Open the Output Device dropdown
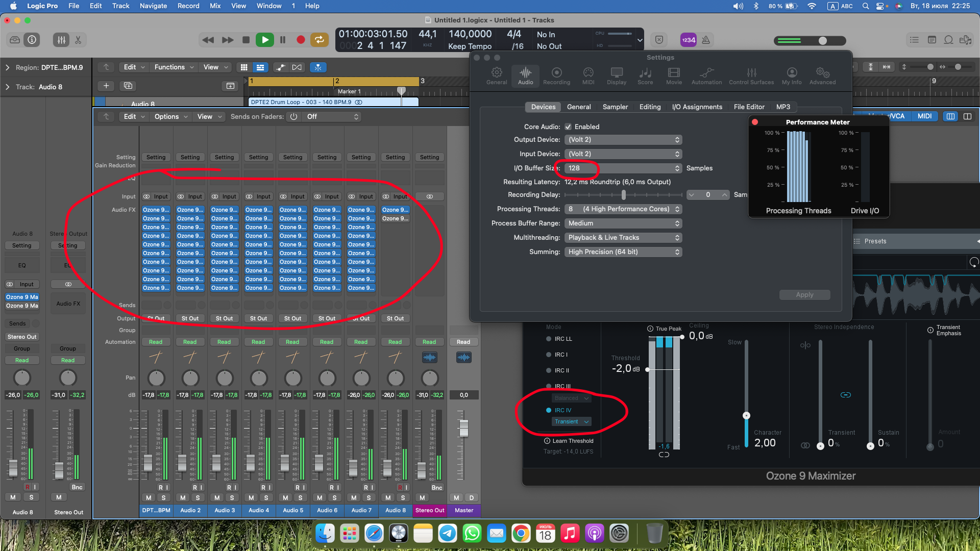This screenshot has width=980, height=551. tap(623, 140)
